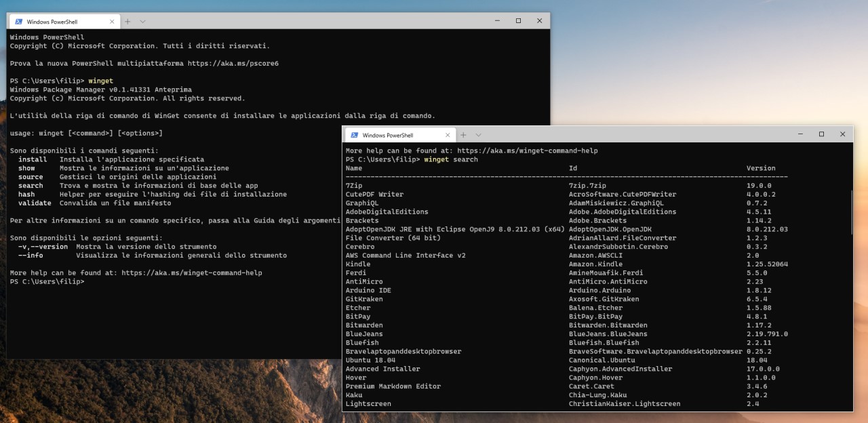Click the 'Amazon.AWSCLI' package Id
This screenshot has width=868, height=423.
coord(596,256)
